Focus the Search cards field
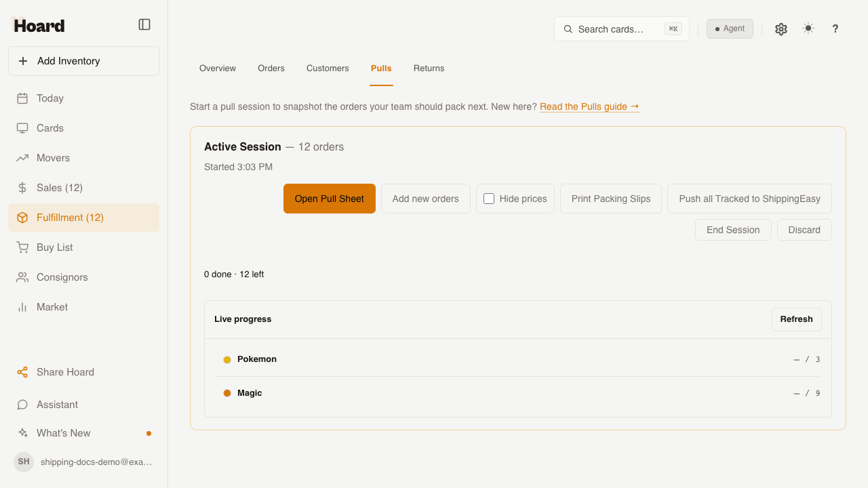Screen dimensions: 868x488 point(622,29)
